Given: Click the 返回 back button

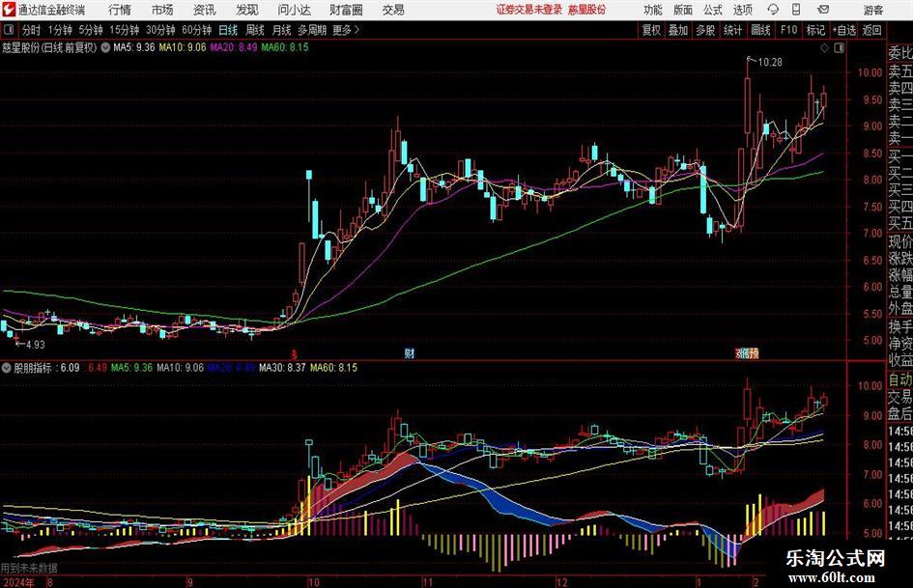Looking at the screenshot, I should tap(871, 30).
